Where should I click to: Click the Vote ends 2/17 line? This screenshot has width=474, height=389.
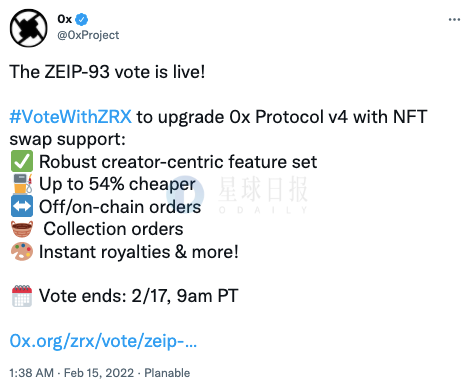tap(138, 296)
